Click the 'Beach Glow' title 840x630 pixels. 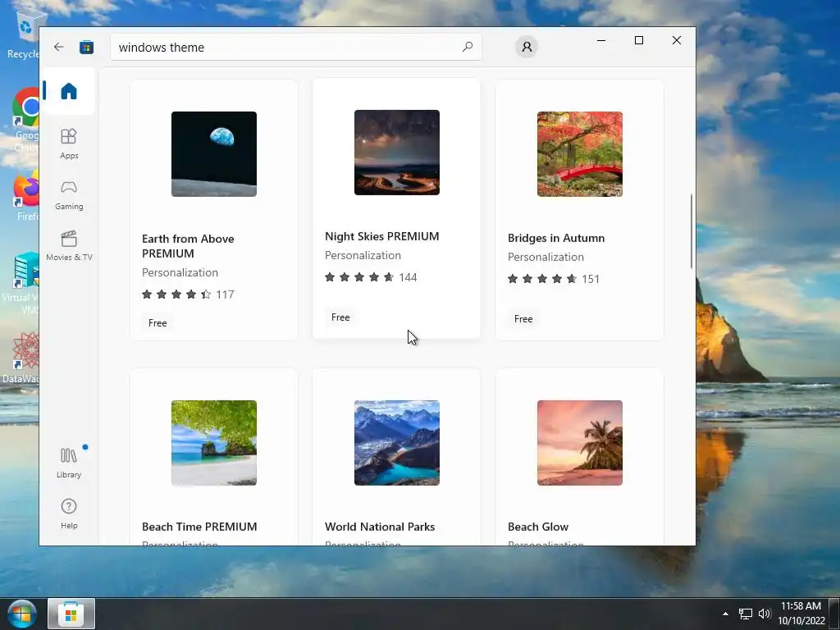538,527
